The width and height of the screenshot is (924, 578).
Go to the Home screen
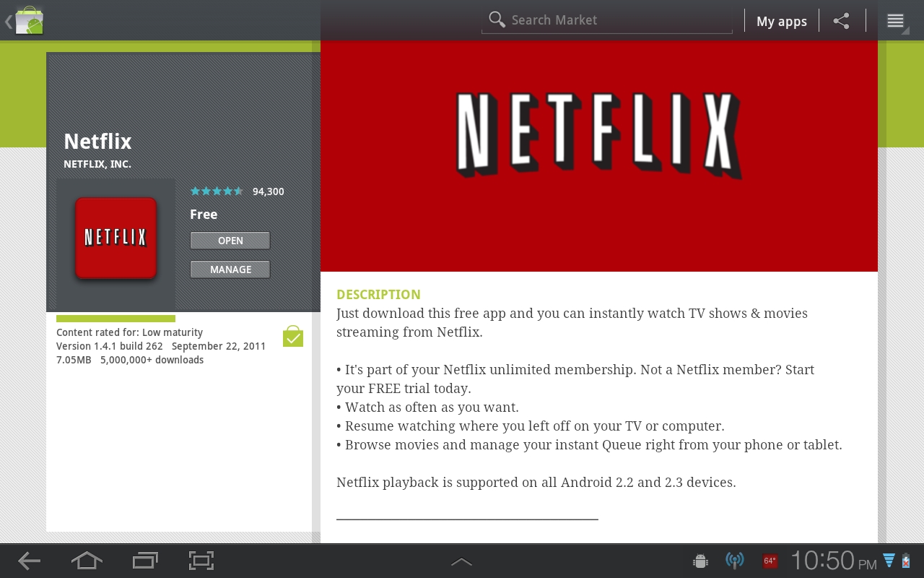(87, 561)
